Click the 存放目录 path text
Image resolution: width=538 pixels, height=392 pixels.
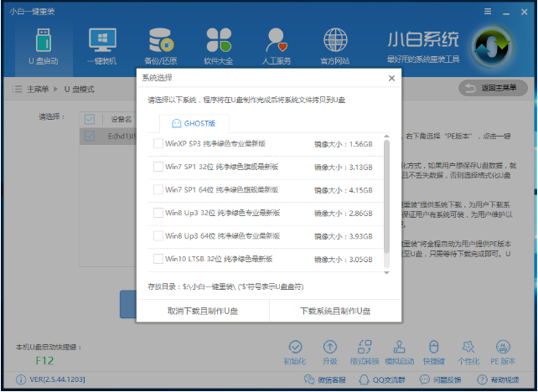225,286
